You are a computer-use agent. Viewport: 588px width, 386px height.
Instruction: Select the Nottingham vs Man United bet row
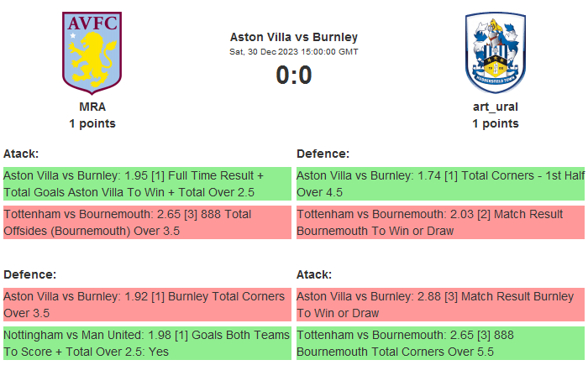147,343
